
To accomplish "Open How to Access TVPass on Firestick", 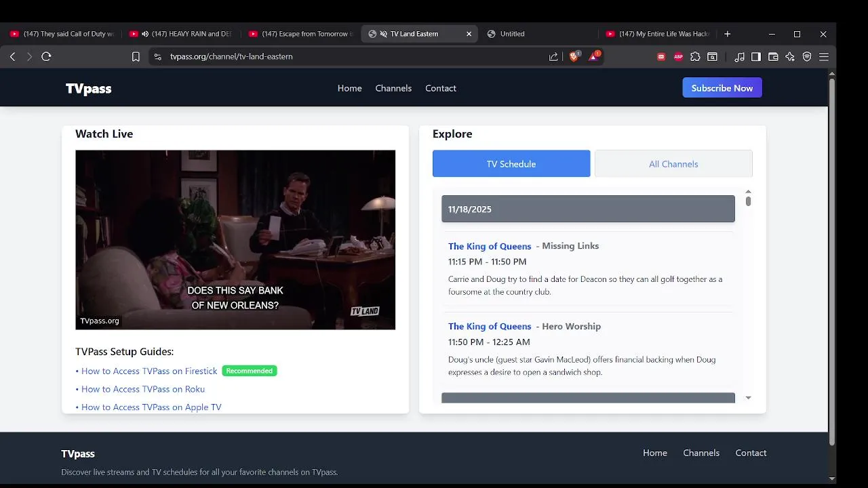I will (149, 371).
